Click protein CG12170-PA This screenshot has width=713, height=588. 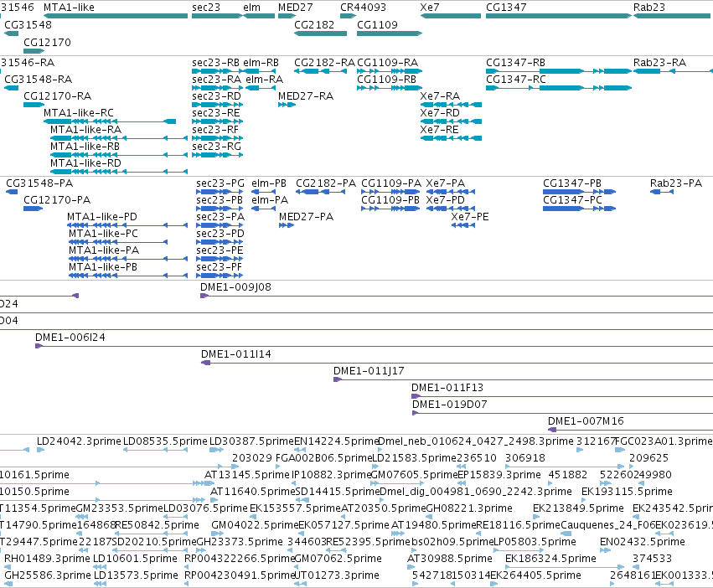pos(34,209)
